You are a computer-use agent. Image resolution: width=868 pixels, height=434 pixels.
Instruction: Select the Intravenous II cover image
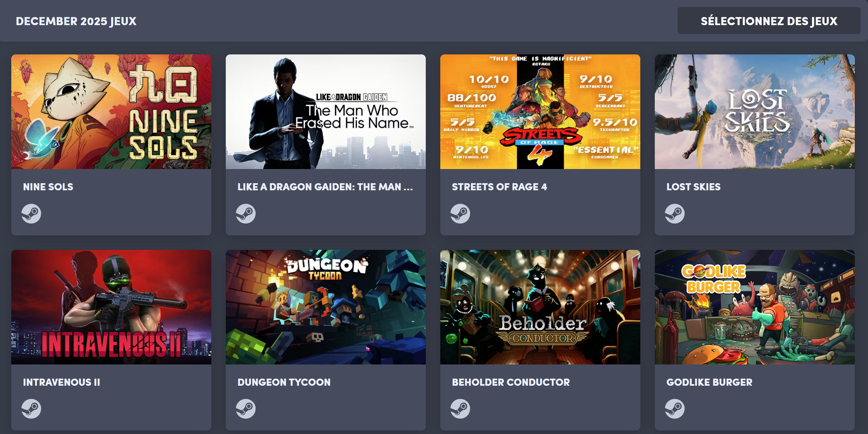coord(111,307)
